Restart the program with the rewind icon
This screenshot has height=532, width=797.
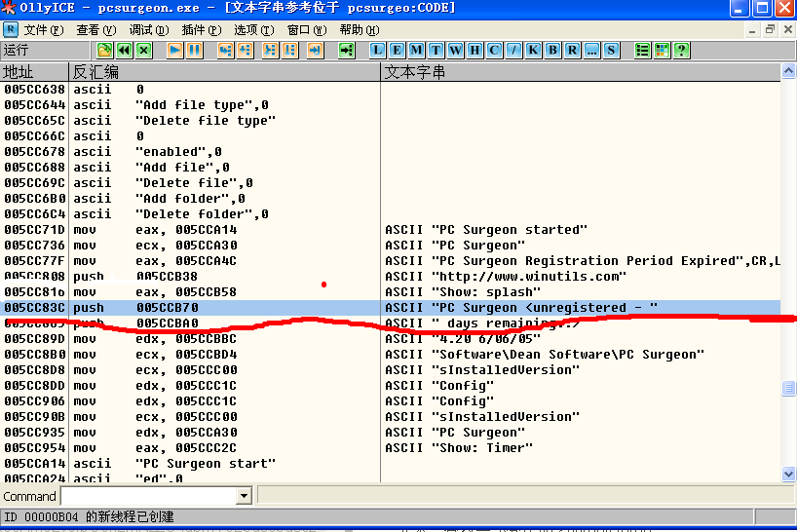[125, 51]
